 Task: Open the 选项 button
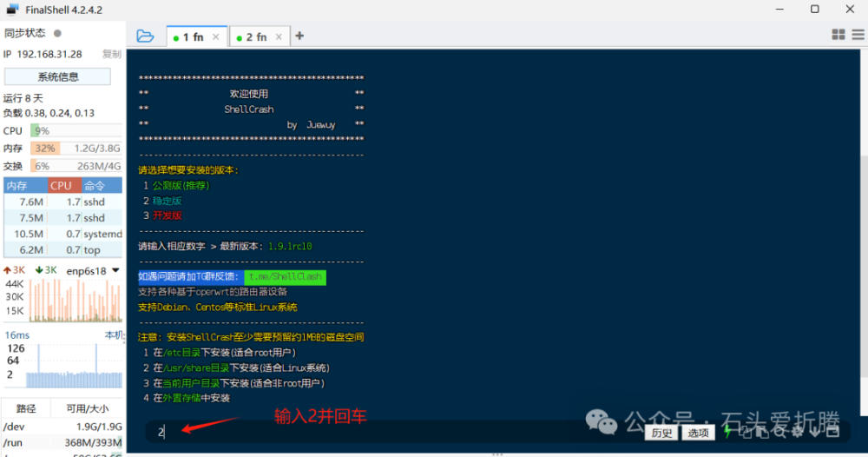(698, 434)
